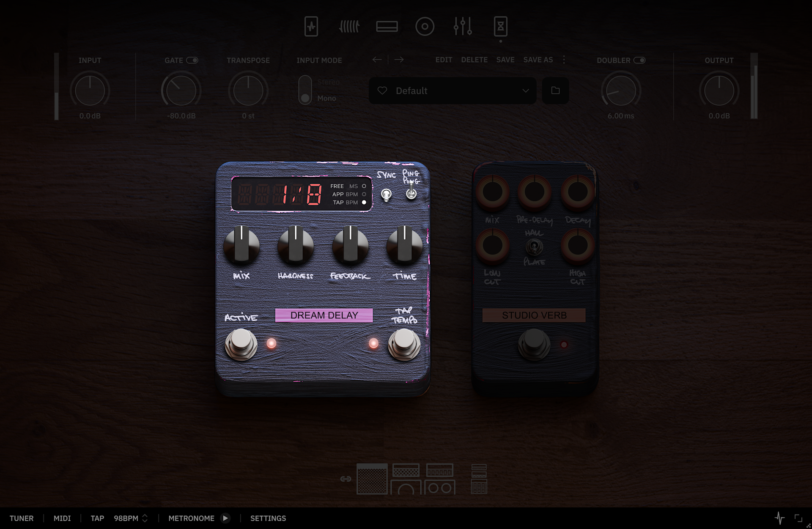The image size is (812, 529).
Task: Open SETTINGS in the bottom bar
Action: [x=268, y=518]
